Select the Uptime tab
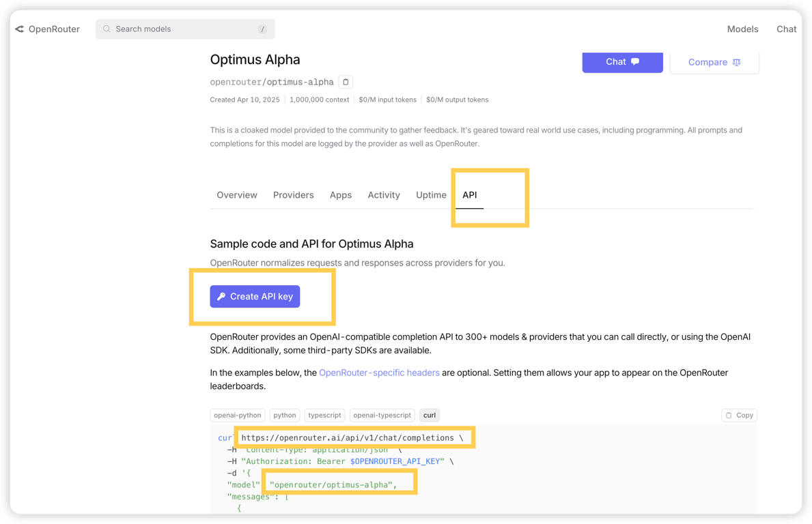The height and width of the screenshot is (524, 812). click(x=431, y=195)
